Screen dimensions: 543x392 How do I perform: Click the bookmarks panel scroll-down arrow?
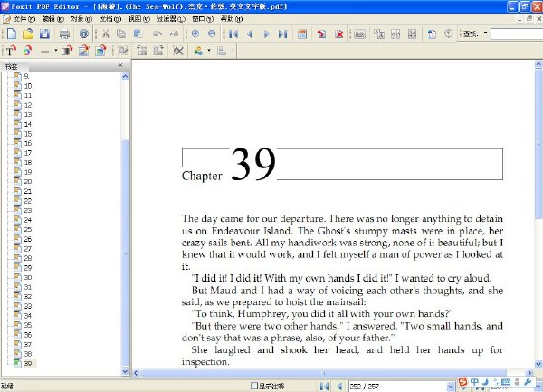pyautogui.click(x=126, y=371)
